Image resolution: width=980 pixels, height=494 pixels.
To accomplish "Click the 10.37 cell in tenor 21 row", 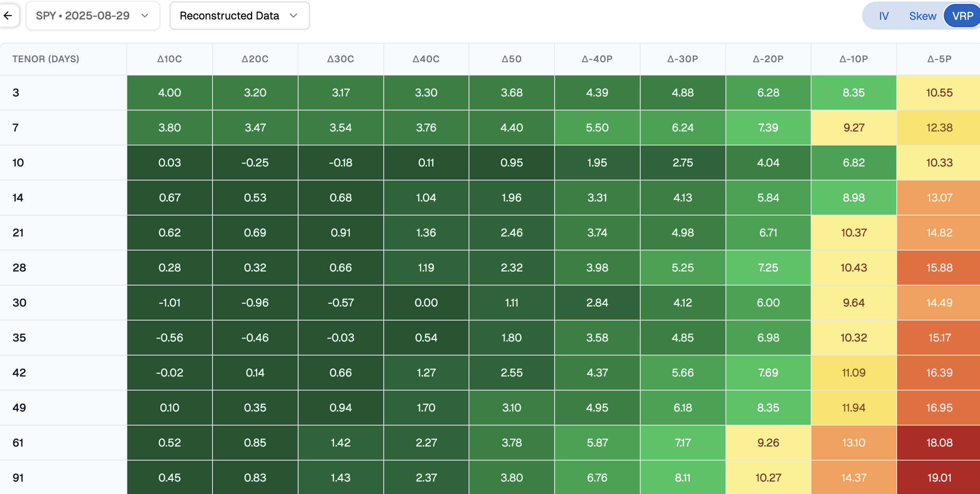I will click(854, 232).
